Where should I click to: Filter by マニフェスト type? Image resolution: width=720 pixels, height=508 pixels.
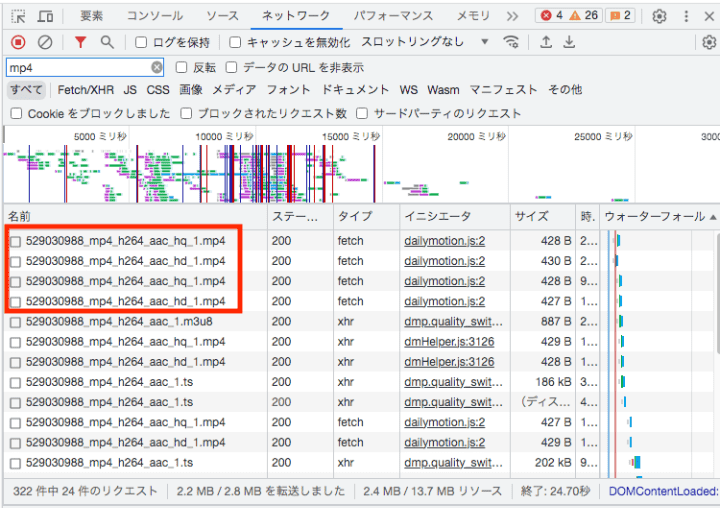pyautogui.click(x=503, y=90)
